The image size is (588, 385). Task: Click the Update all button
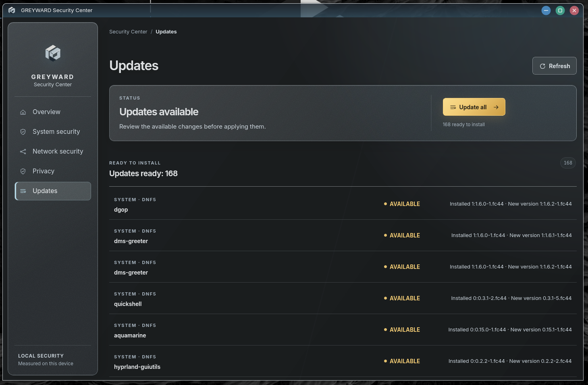(474, 107)
